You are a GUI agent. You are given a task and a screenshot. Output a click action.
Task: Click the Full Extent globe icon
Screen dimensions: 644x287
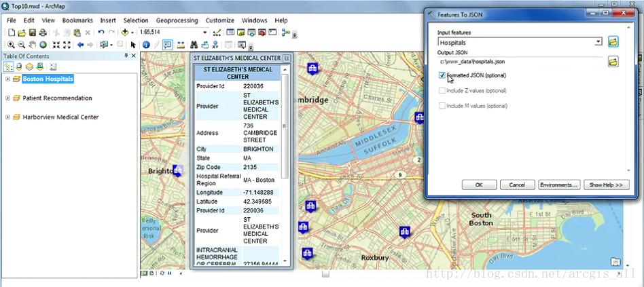[x=43, y=45]
